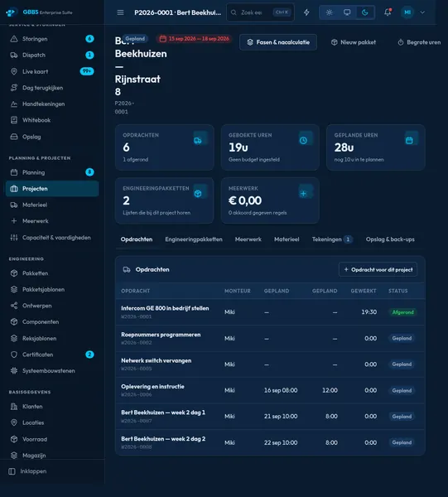This screenshot has width=448, height=497.
Task: Open the Geplande uren card
Action: pyautogui.click(x=375, y=147)
